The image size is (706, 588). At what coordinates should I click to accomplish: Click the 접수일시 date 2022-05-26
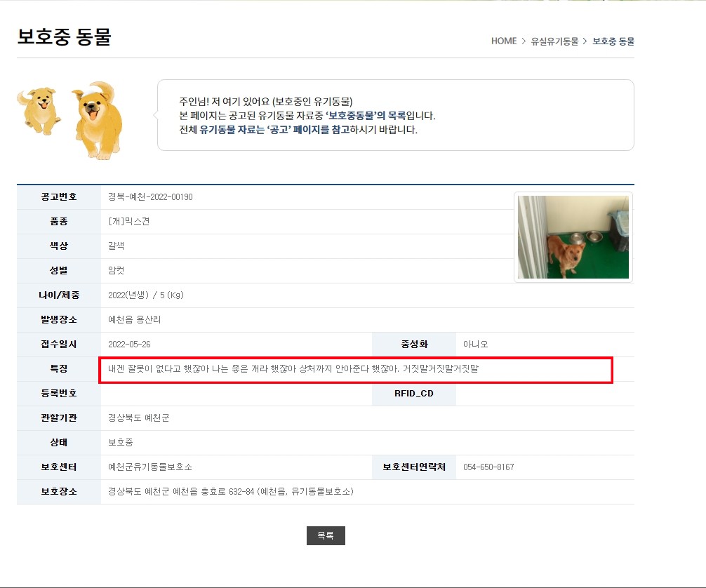[129, 344]
